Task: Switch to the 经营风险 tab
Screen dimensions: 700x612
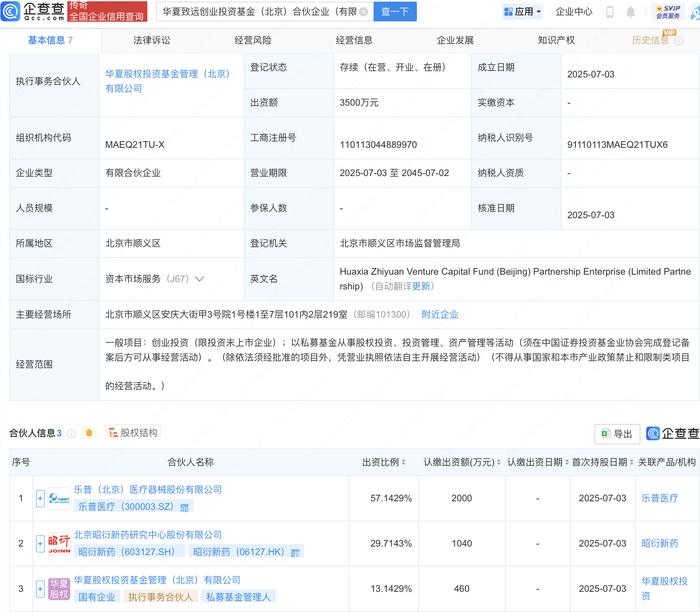Action: tap(253, 41)
